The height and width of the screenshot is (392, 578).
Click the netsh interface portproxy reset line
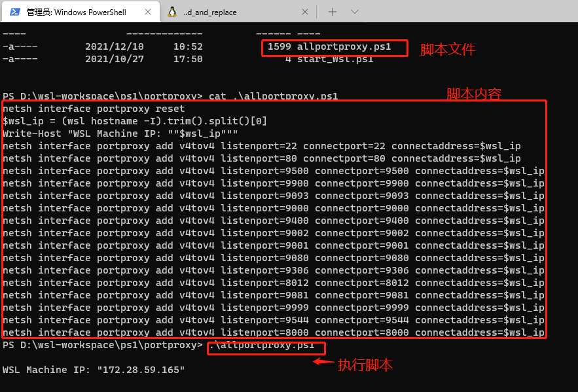(94, 109)
